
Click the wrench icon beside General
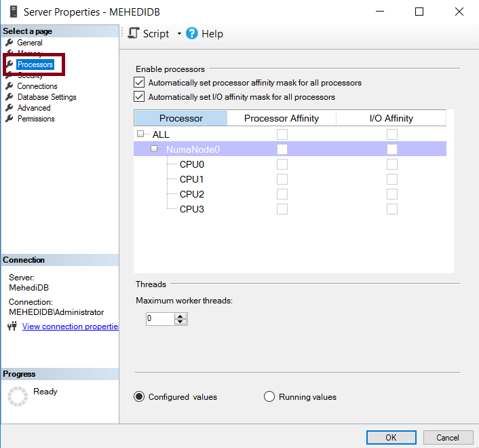coord(9,42)
